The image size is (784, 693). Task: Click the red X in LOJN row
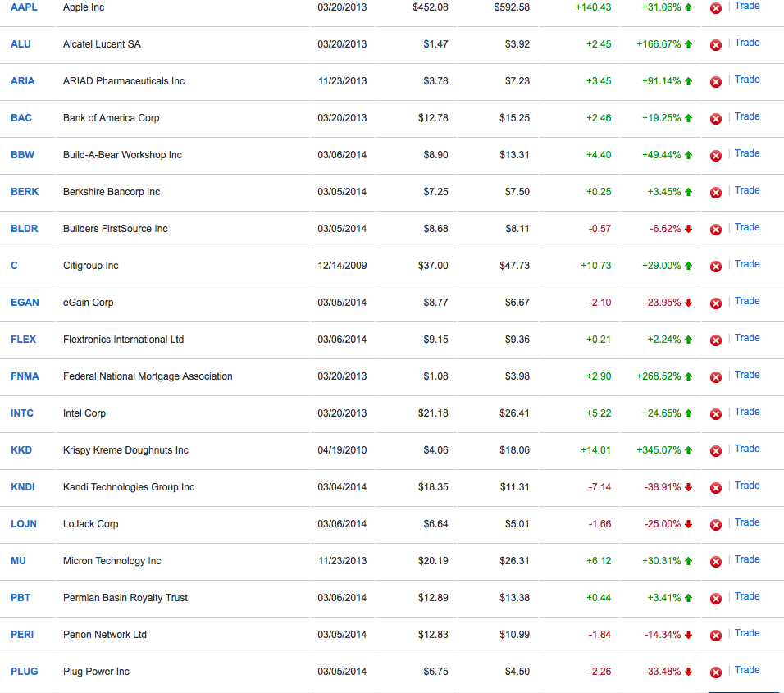click(x=715, y=525)
